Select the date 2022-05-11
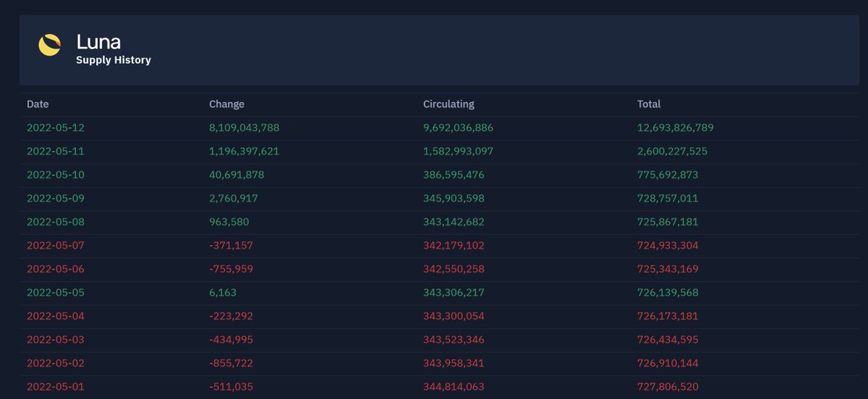868x399 pixels. tap(56, 151)
